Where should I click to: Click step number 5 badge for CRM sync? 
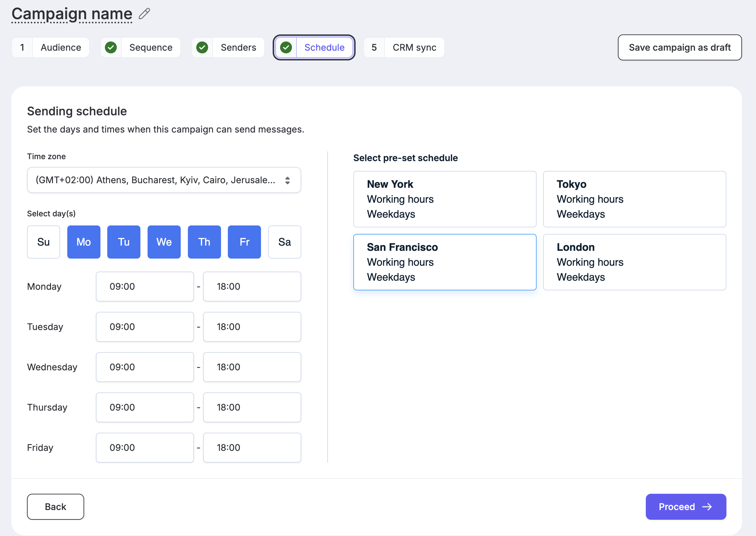coord(374,47)
